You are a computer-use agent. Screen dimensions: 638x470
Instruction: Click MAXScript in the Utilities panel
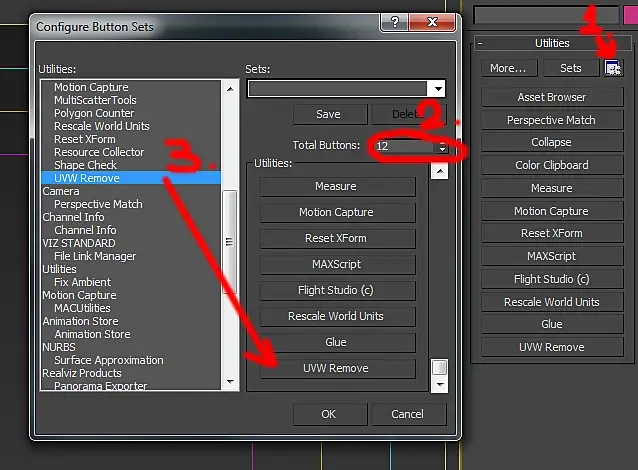coord(552,256)
